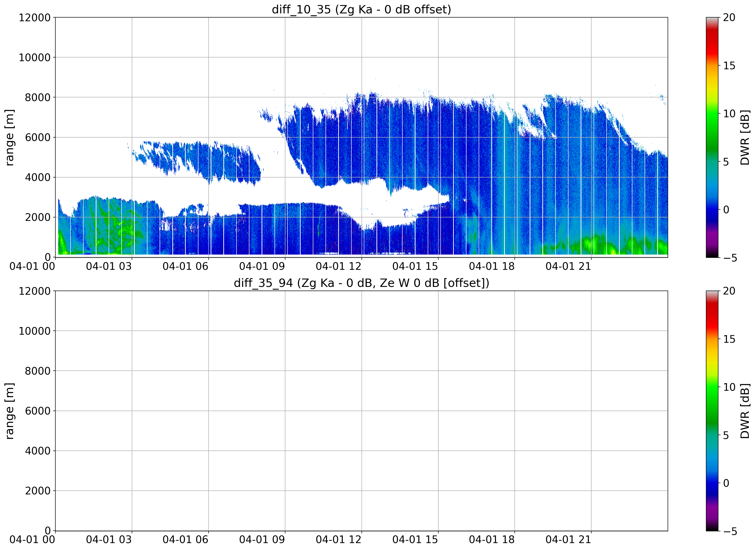
Task: Click y-axis tick "4000" on diff_35_94 plot
Action: [x=38, y=451]
